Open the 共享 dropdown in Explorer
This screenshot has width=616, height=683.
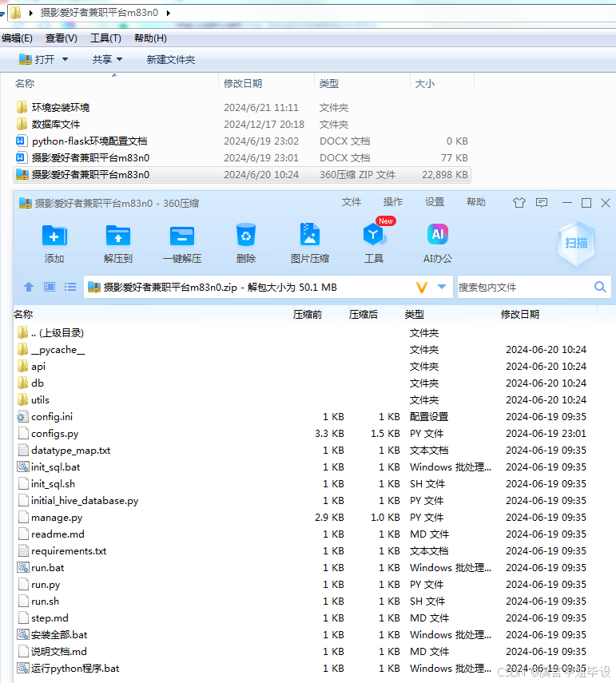point(107,59)
